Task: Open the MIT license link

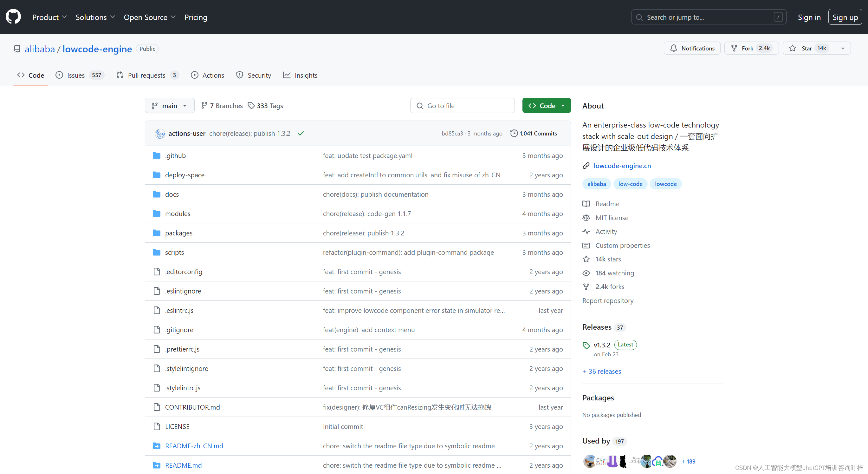Action: 612,217
